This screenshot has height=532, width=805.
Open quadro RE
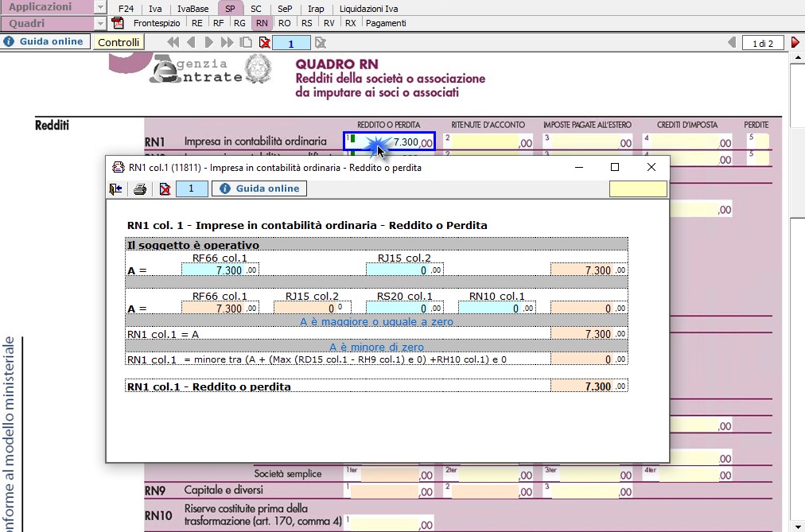click(x=196, y=23)
